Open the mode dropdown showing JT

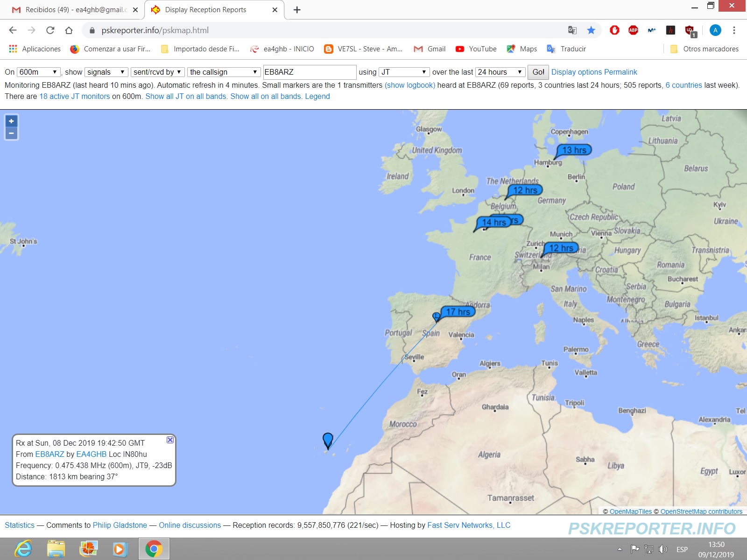(404, 72)
